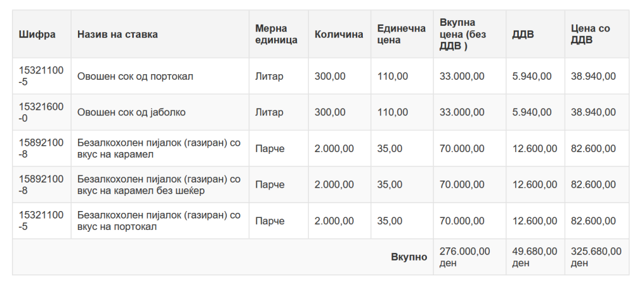Click the Мерна единица column header

[272, 34]
